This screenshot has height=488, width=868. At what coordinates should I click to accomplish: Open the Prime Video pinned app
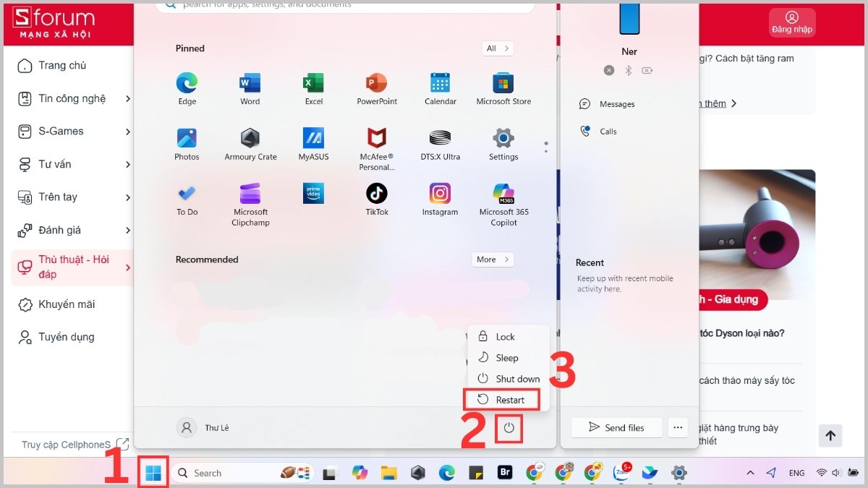(x=314, y=193)
